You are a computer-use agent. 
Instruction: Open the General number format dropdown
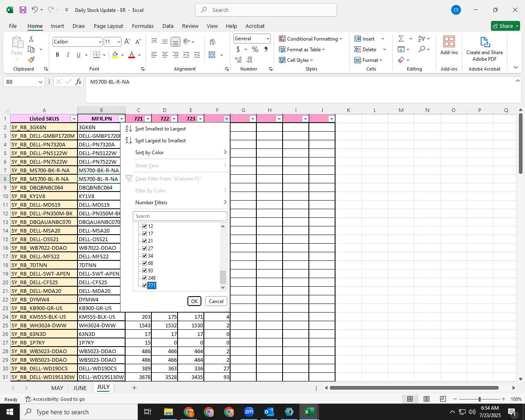pos(268,39)
